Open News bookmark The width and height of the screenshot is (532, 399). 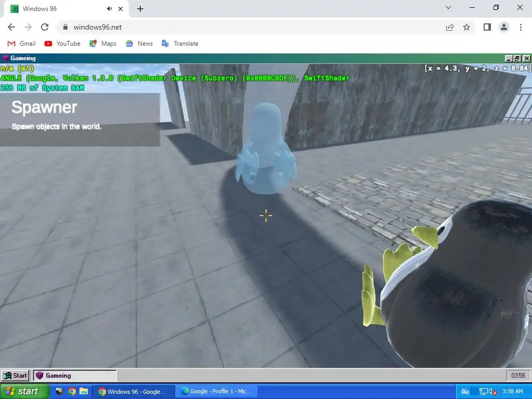(x=139, y=44)
